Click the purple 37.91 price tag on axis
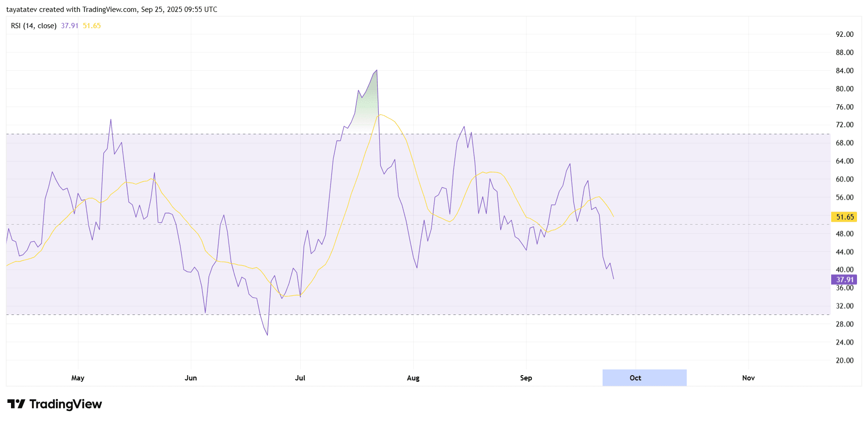This screenshot has height=422, width=868. (x=844, y=280)
